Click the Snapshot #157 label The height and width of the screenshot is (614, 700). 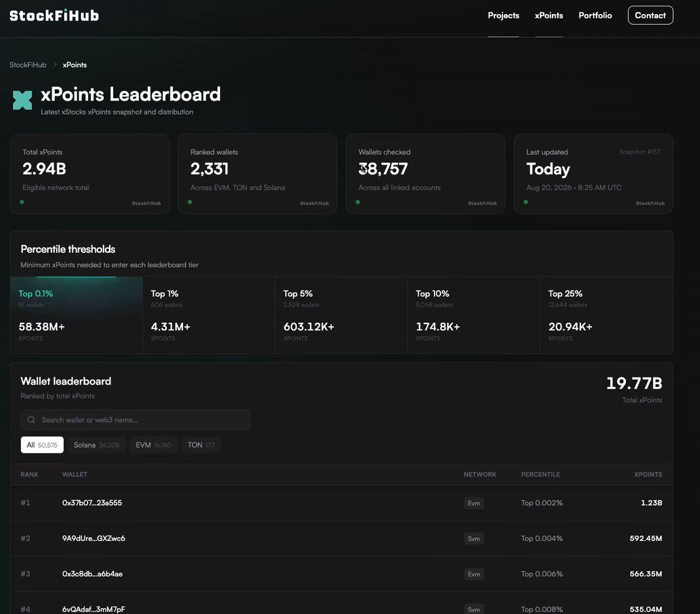[x=640, y=152]
